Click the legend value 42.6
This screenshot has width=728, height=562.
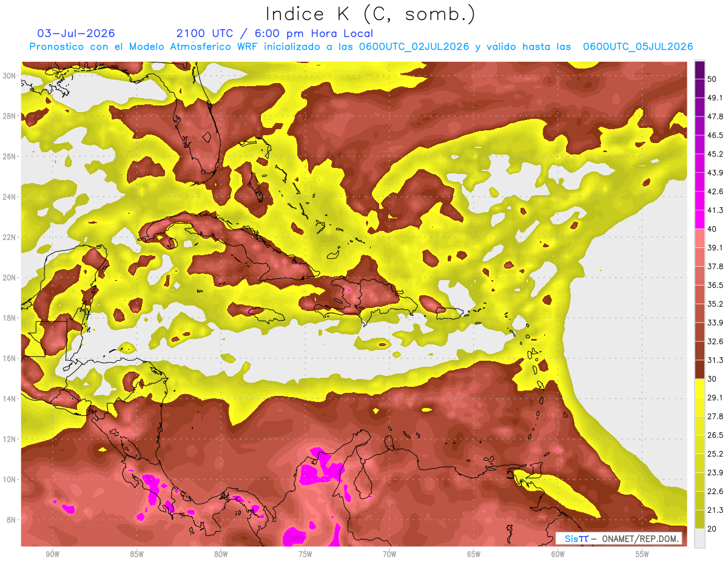pos(715,192)
